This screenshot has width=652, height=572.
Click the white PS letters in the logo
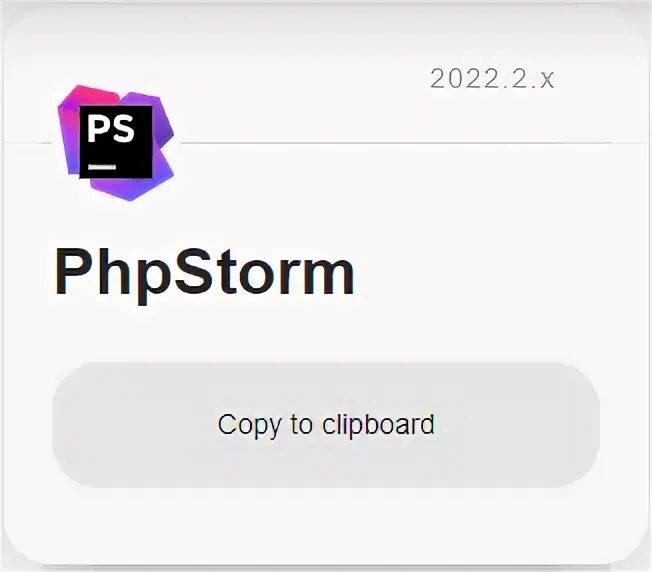111,128
